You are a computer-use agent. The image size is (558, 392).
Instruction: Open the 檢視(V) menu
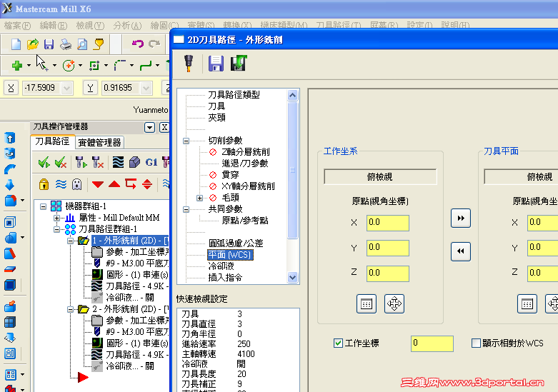(91, 26)
